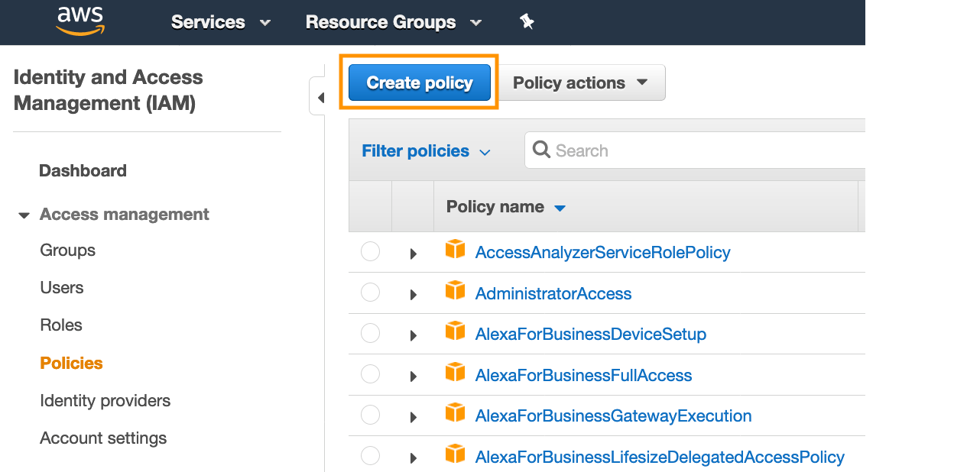This screenshot has width=980, height=472.
Task: Click the AWS managed cube icon beside AdministratorAccess
Action: (455, 290)
